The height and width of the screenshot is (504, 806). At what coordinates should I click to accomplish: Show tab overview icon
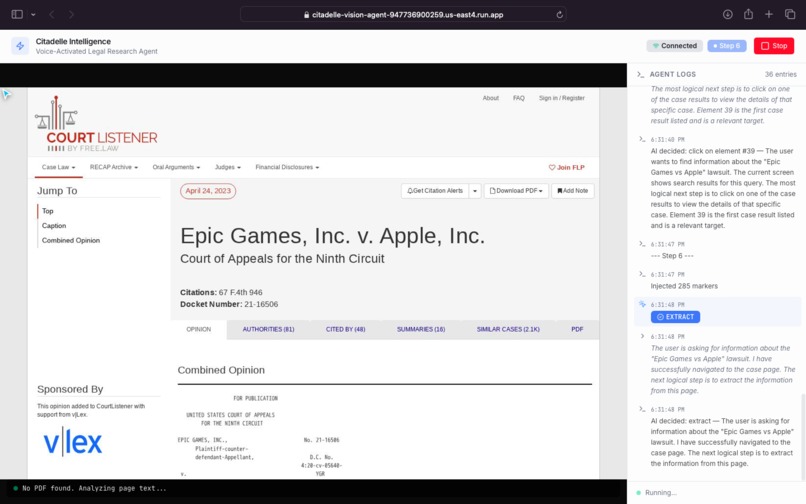point(790,14)
